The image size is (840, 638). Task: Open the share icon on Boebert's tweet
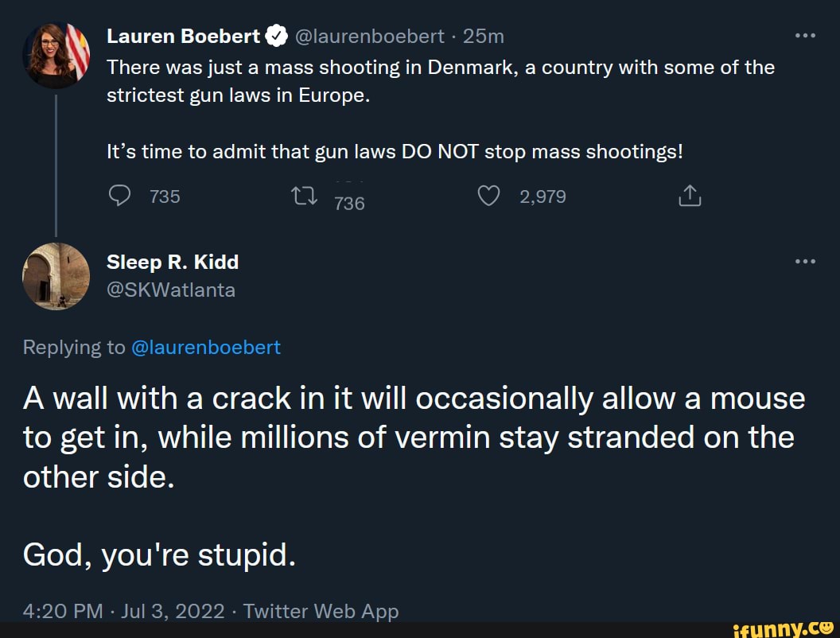click(689, 195)
